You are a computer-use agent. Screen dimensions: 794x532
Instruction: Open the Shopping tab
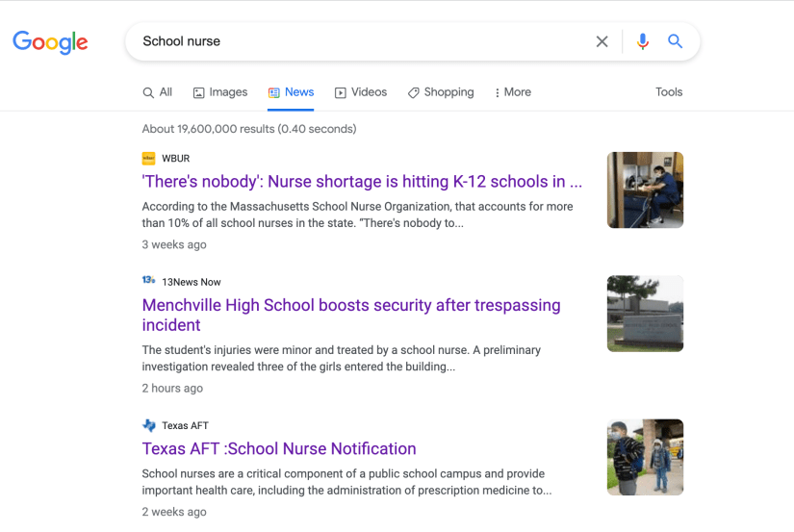441,92
